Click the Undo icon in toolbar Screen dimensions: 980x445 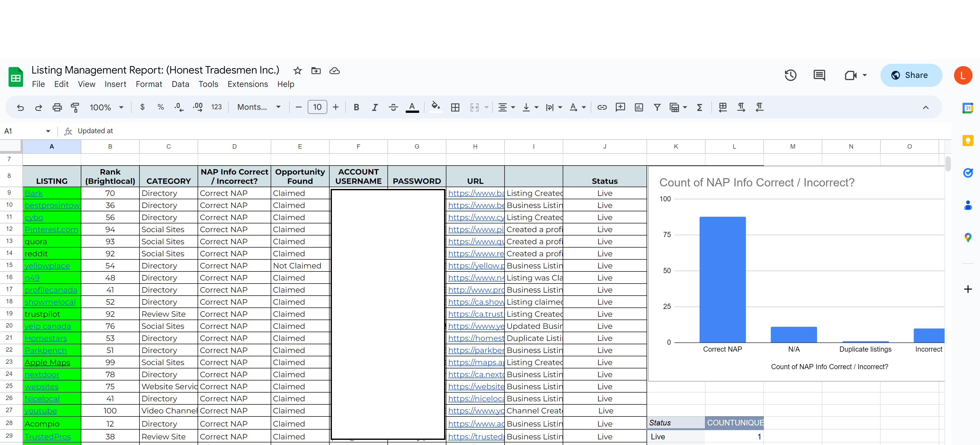tap(20, 107)
